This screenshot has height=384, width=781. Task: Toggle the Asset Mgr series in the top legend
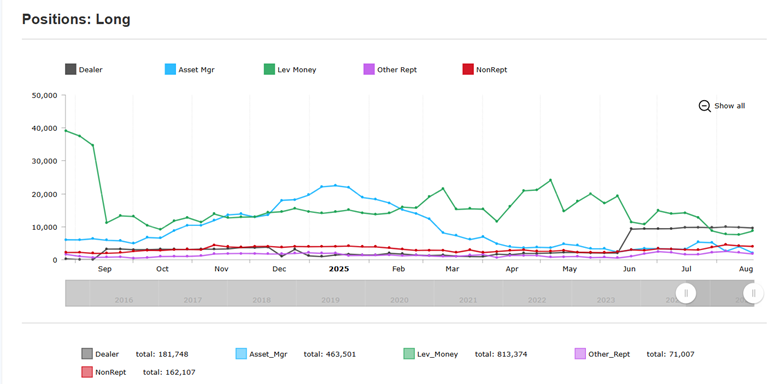click(190, 70)
